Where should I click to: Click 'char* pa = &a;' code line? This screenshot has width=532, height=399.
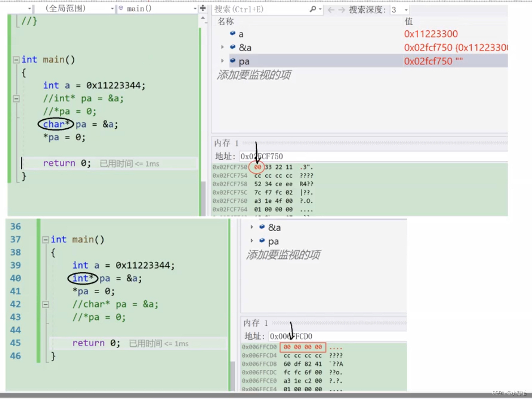tap(80, 124)
